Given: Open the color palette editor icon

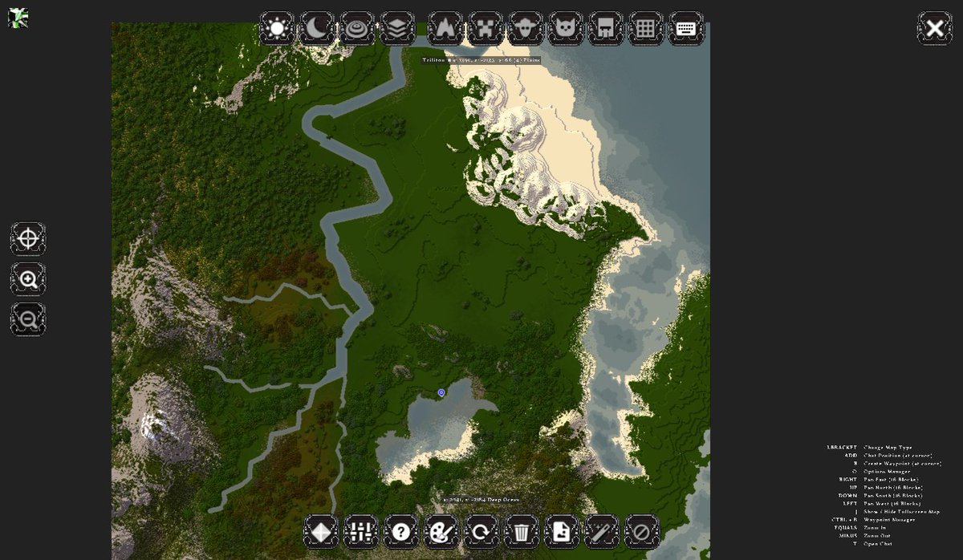Looking at the screenshot, I should 441,531.
